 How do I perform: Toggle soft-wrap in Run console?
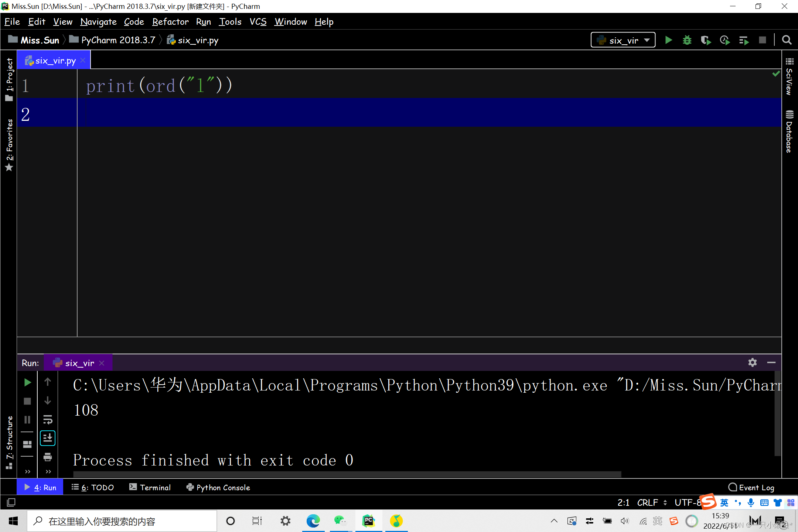point(48,420)
